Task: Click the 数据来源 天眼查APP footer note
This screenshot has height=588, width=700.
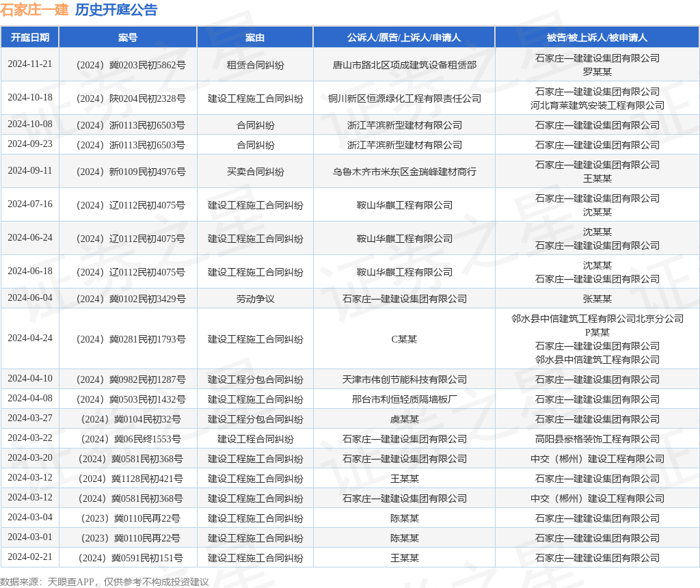Action: pos(105,582)
